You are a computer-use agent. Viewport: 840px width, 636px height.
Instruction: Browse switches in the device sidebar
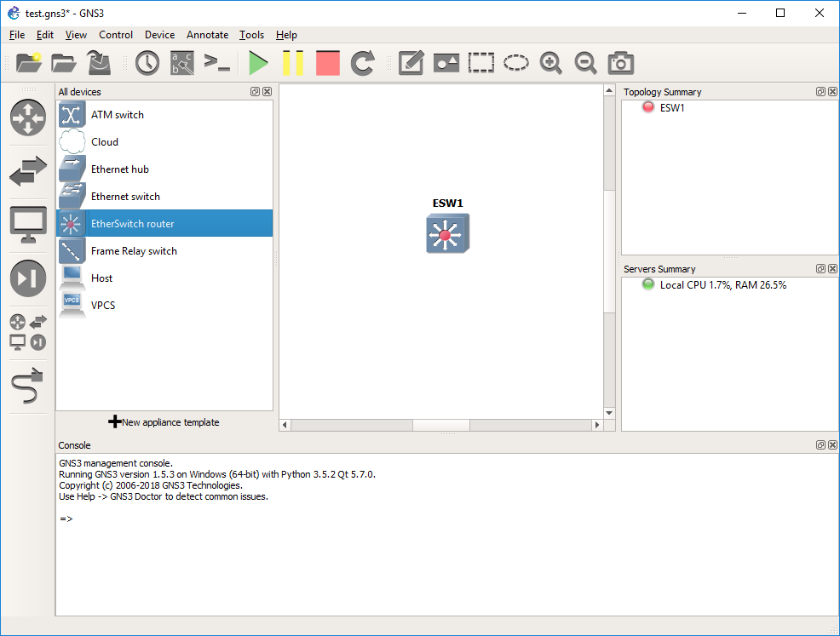[28, 171]
